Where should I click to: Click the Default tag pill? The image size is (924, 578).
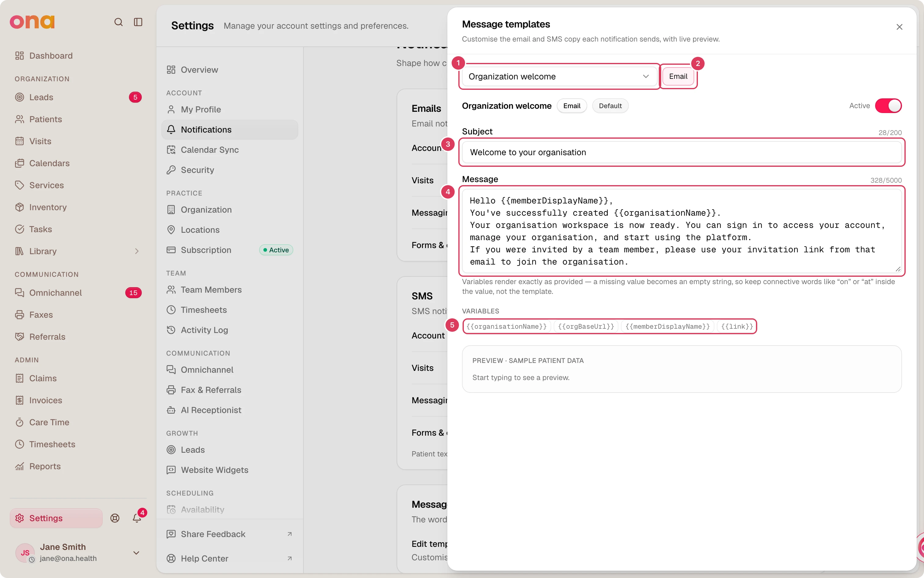coord(610,106)
